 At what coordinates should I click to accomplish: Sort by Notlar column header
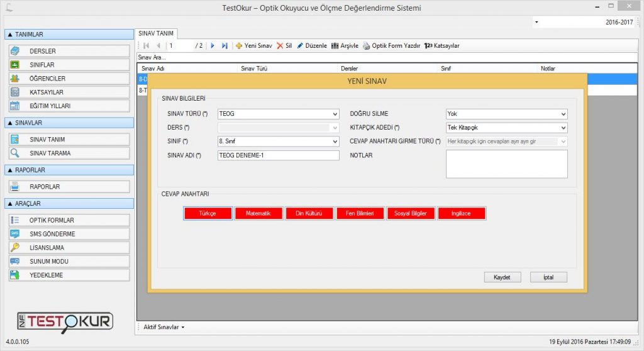pos(587,68)
